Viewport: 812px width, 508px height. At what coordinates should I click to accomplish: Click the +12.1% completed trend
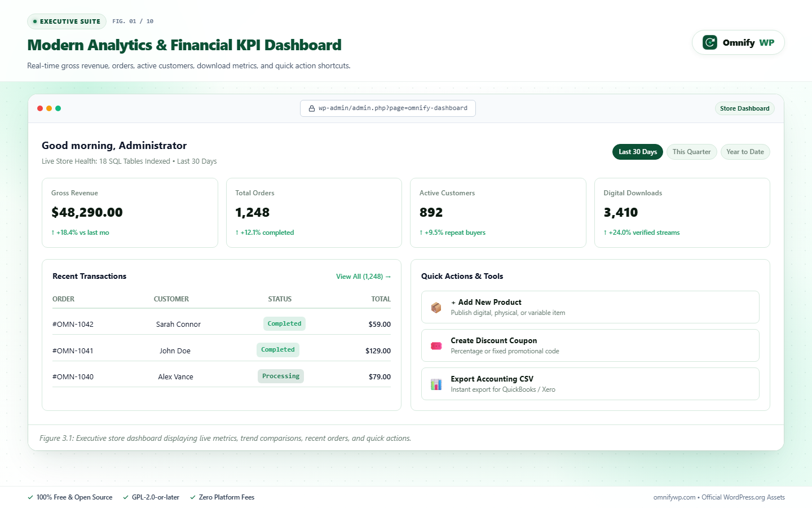click(264, 233)
